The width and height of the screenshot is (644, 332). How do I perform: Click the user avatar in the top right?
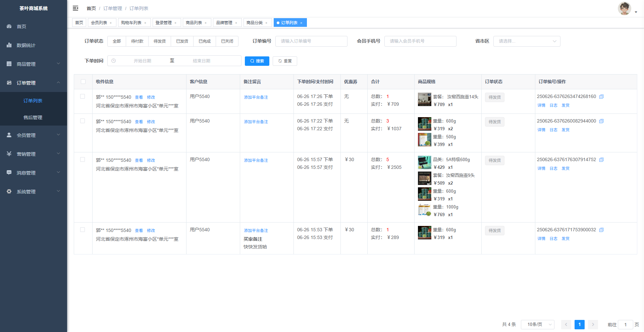[624, 9]
